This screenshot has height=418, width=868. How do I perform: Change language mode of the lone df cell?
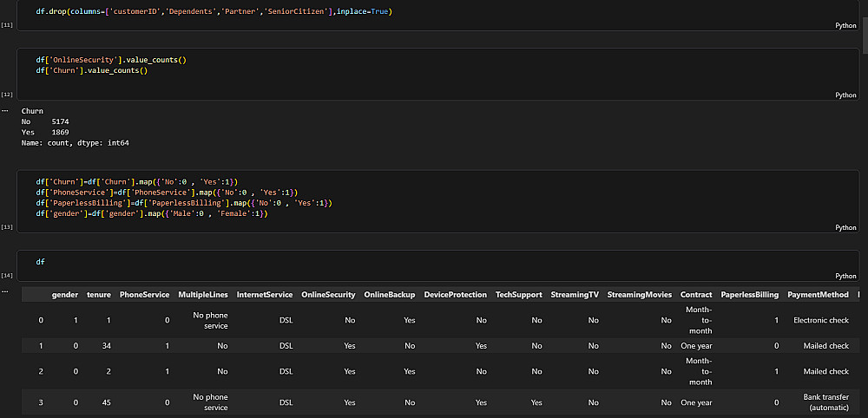845,276
